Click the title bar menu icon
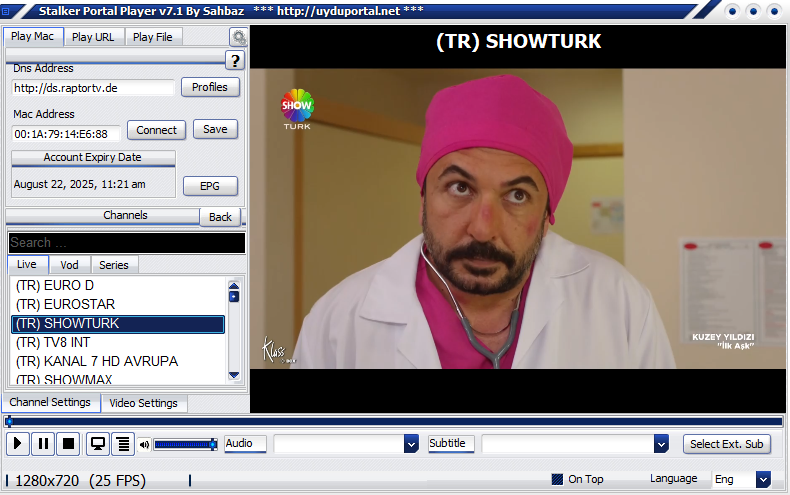790x495 pixels. tap(6, 11)
